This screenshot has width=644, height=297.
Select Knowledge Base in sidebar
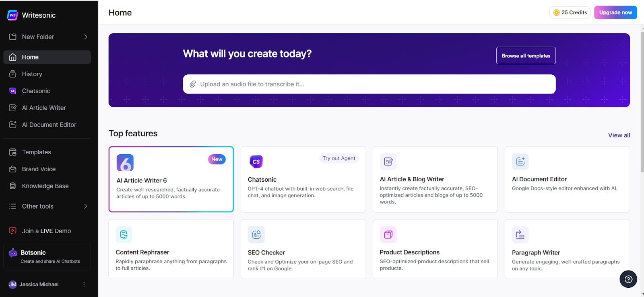[x=45, y=186]
